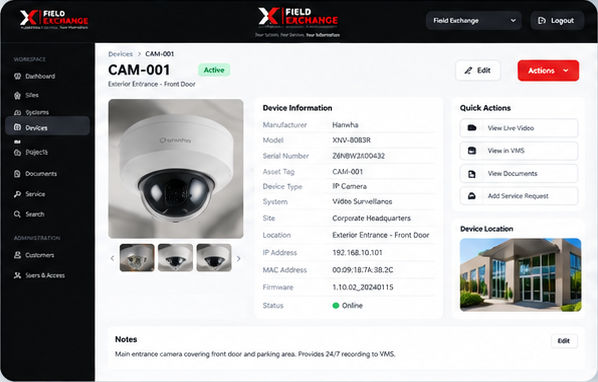Click the Add Service Request icon

pos(472,196)
